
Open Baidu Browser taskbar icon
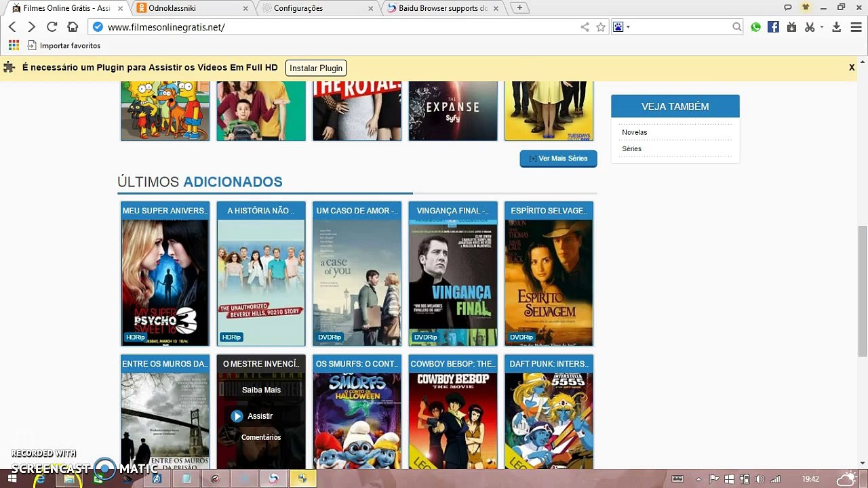click(274, 479)
